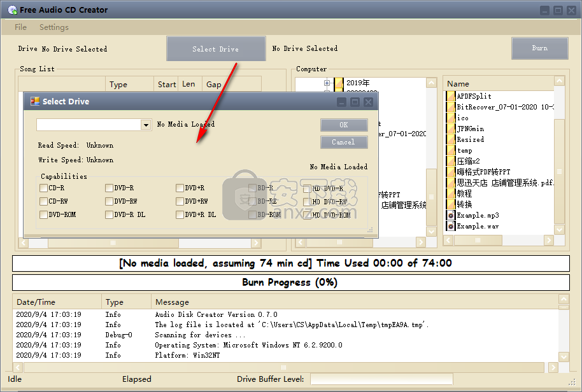582x392 pixels.
Task: Click the file list scroll down arrow
Action: click(559, 230)
